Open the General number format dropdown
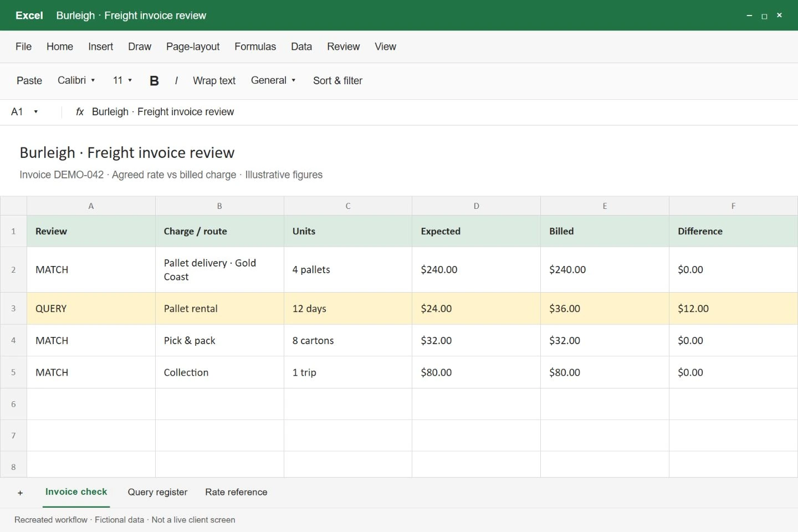 [273, 80]
